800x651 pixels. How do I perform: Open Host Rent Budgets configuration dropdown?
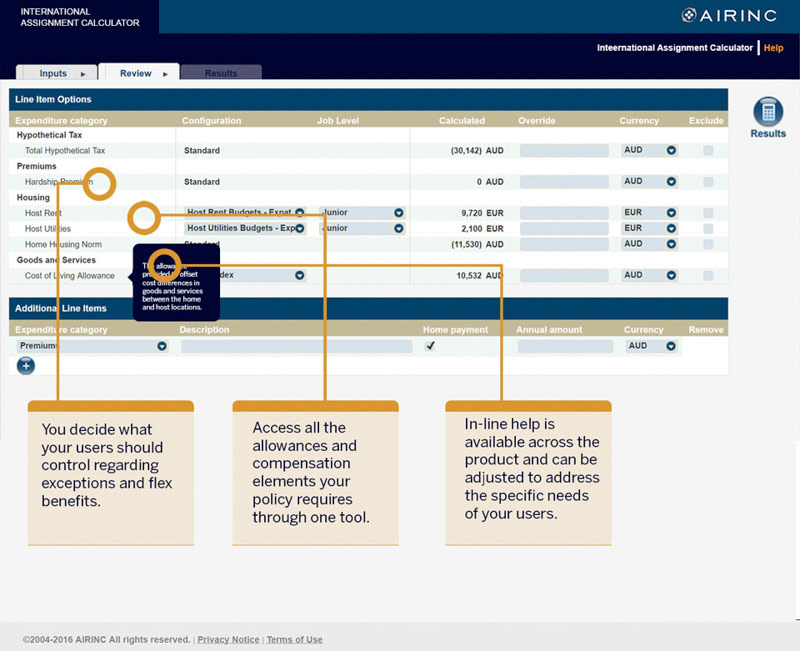click(x=245, y=212)
